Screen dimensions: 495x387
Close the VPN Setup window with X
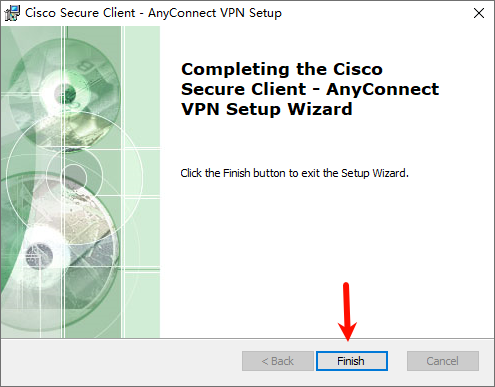point(479,13)
